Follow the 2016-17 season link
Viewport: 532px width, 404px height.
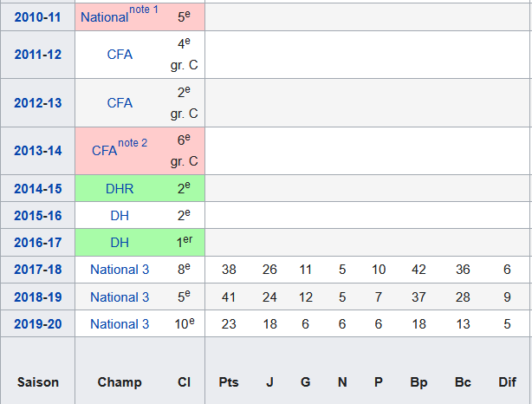(x=37, y=242)
